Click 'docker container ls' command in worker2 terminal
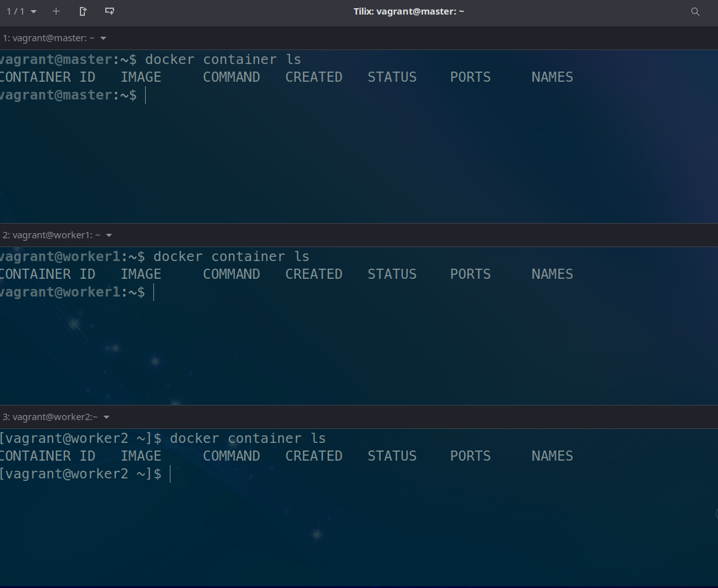Image resolution: width=718 pixels, height=588 pixels. 247,438
